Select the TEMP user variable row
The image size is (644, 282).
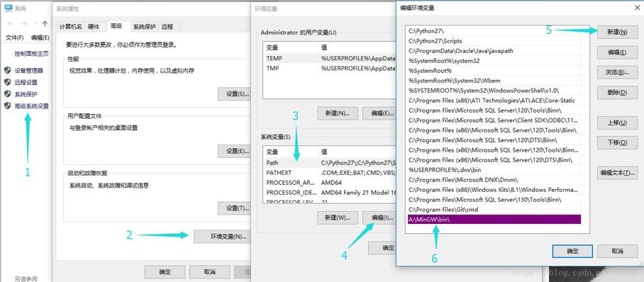[329, 58]
